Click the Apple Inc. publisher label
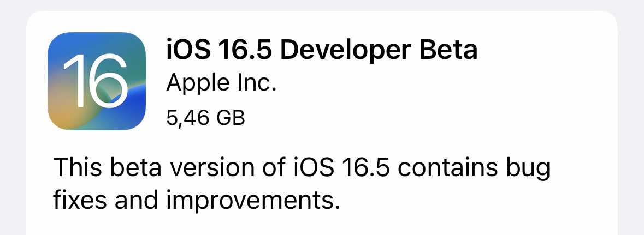644x235 pixels. pos(221,83)
